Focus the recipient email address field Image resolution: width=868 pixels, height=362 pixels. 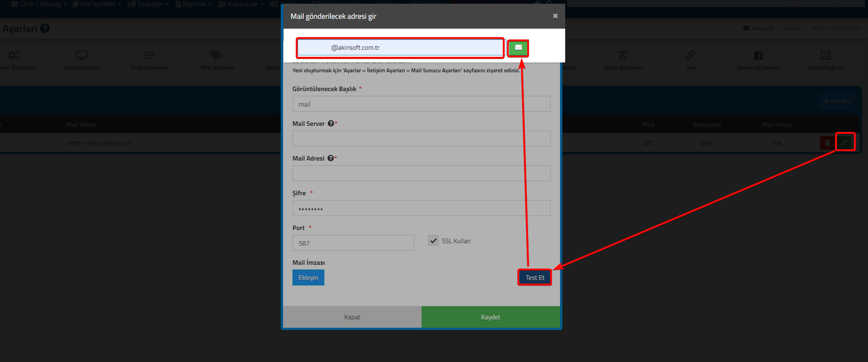click(x=400, y=48)
